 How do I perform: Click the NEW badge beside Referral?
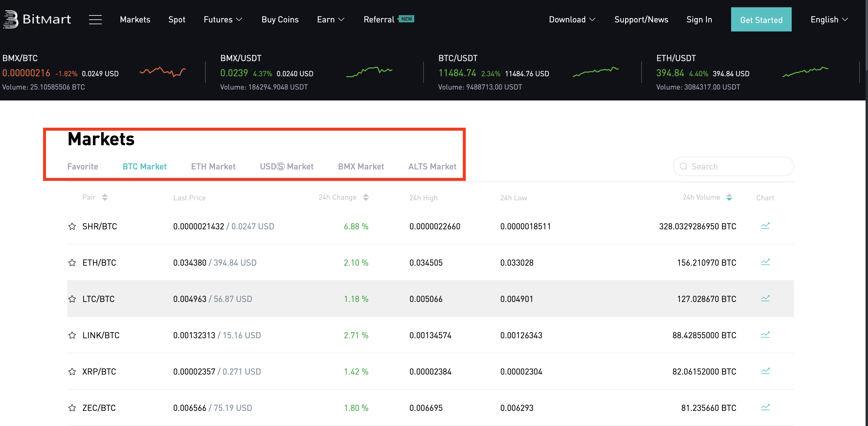click(407, 19)
